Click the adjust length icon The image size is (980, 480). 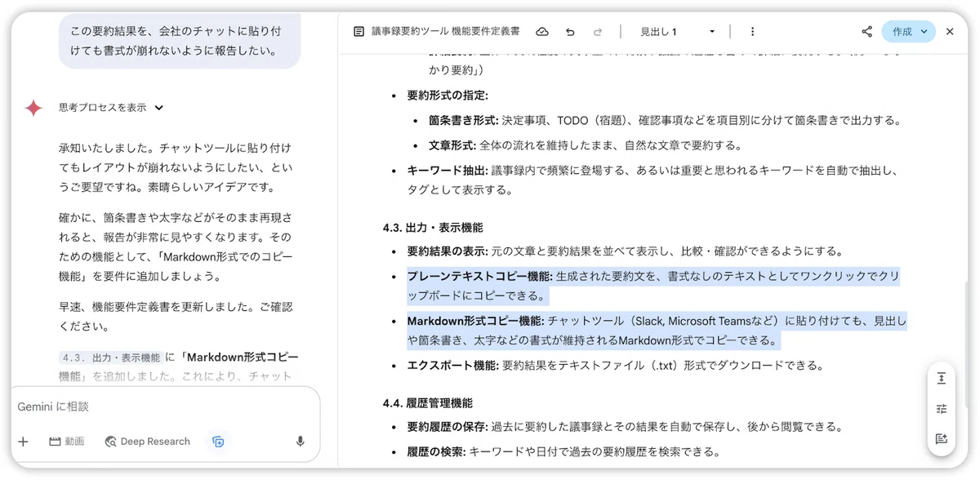coord(942,379)
